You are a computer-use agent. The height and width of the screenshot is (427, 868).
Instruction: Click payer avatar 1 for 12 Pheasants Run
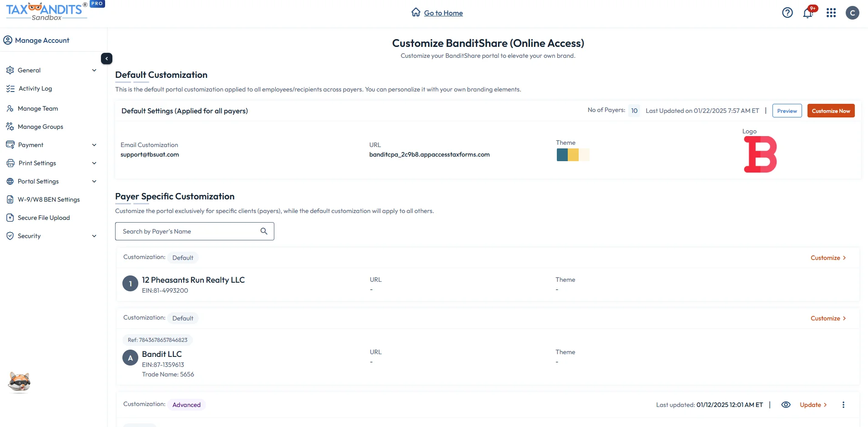(130, 284)
